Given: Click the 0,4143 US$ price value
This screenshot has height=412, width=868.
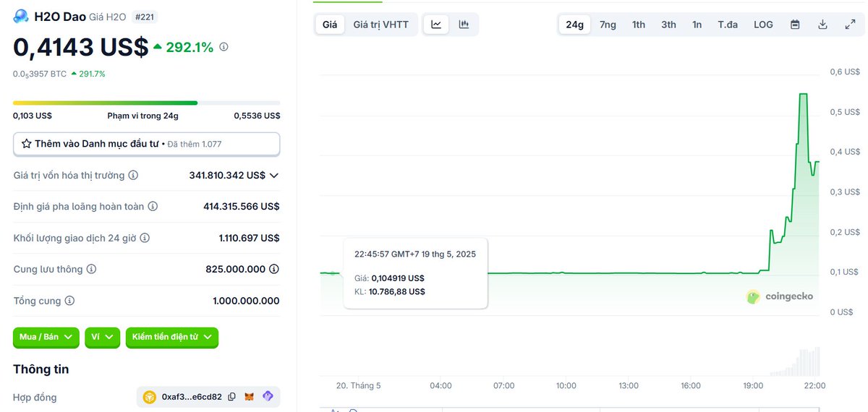Looking at the screenshot, I should click(x=80, y=47).
